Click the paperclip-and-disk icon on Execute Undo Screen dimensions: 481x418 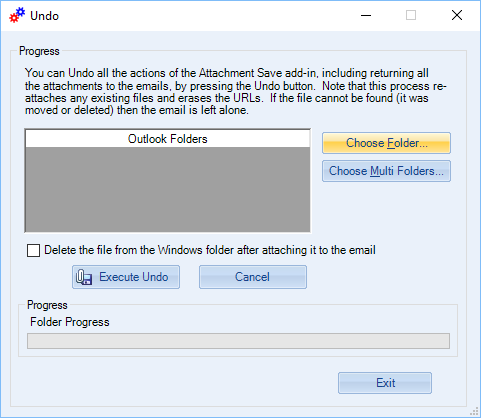[x=84, y=277]
